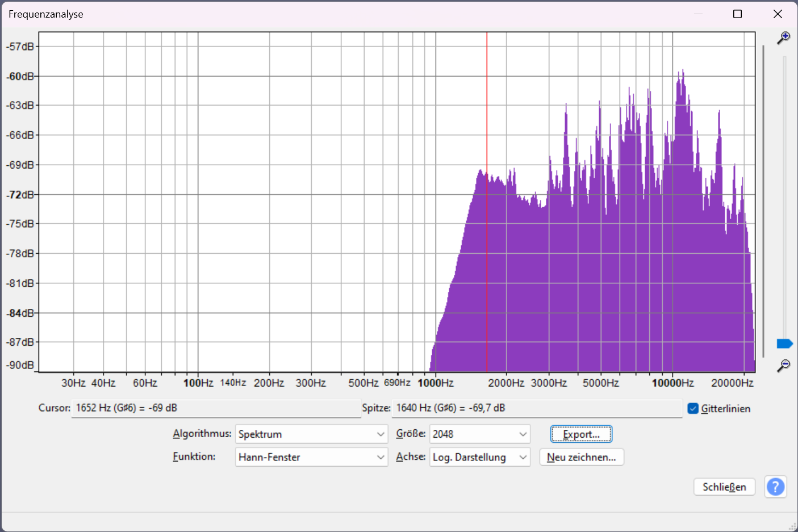
Task: Click the 500Hz label on the frequency axis
Action: tap(364, 383)
